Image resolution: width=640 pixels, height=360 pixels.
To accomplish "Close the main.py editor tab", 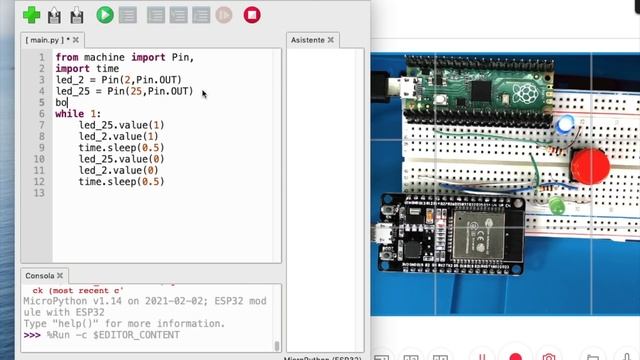I will coord(76,40).
